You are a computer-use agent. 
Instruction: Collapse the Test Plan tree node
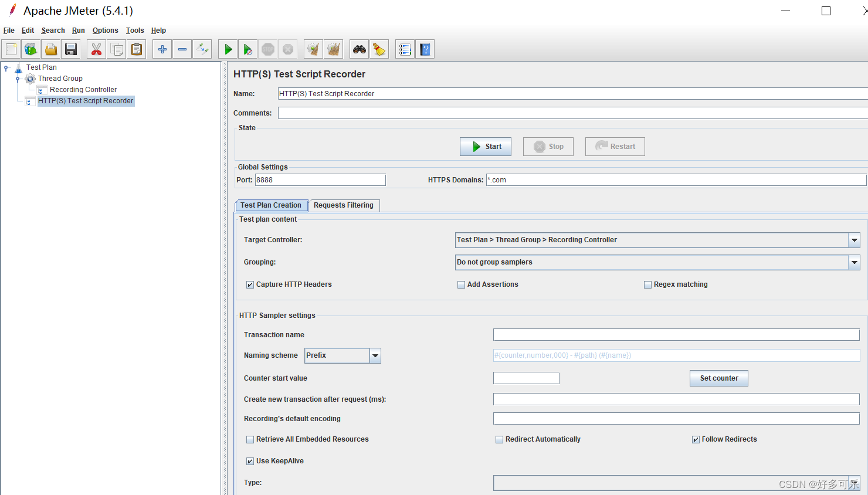pyautogui.click(x=6, y=68)
